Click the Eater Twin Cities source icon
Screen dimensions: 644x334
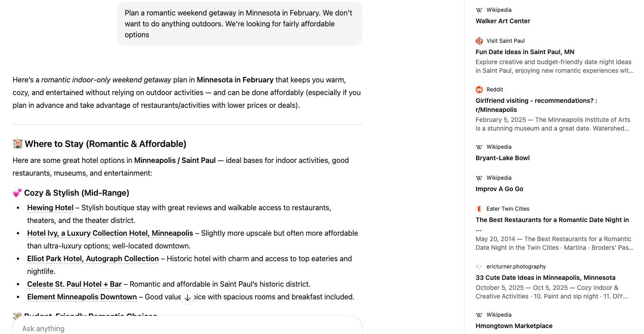479,209
